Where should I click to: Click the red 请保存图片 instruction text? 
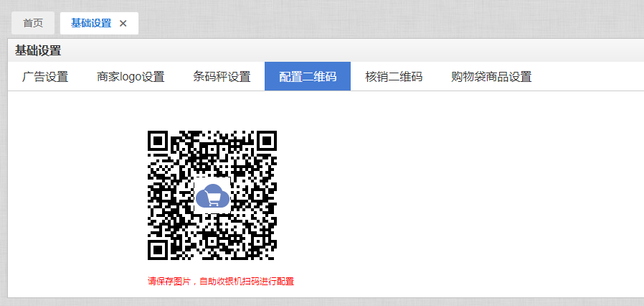[221, 282]
